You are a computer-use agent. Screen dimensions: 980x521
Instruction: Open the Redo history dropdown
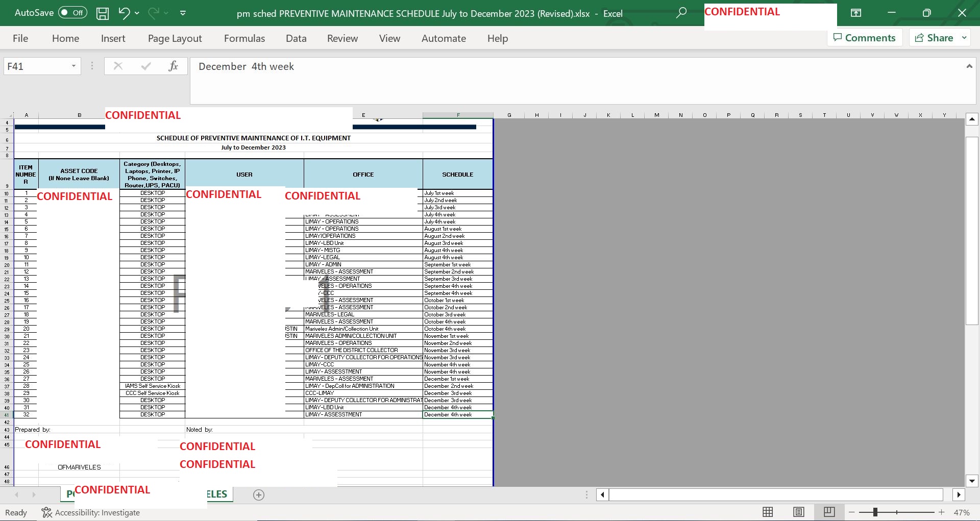pos(166,13)
